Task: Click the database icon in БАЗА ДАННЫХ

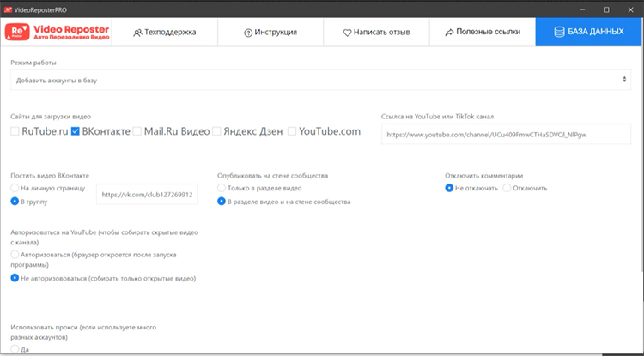Action: 559,32
